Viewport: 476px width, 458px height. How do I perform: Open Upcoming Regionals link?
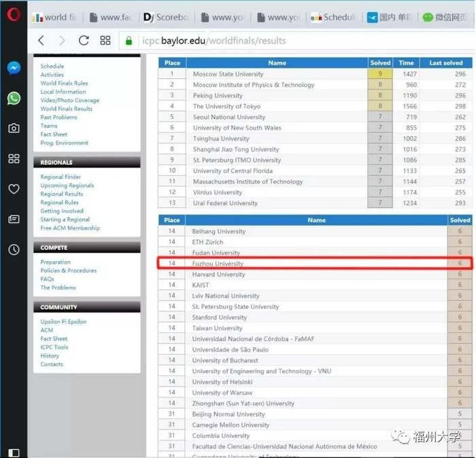[x=67, y=186]
